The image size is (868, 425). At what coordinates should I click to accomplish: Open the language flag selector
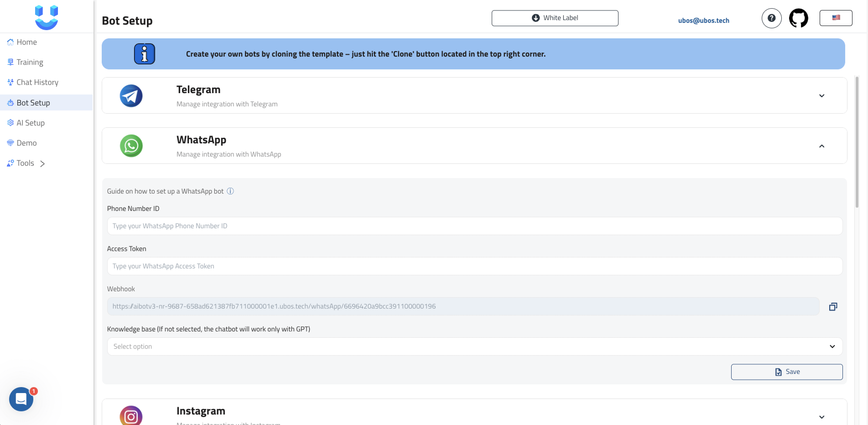836,18
